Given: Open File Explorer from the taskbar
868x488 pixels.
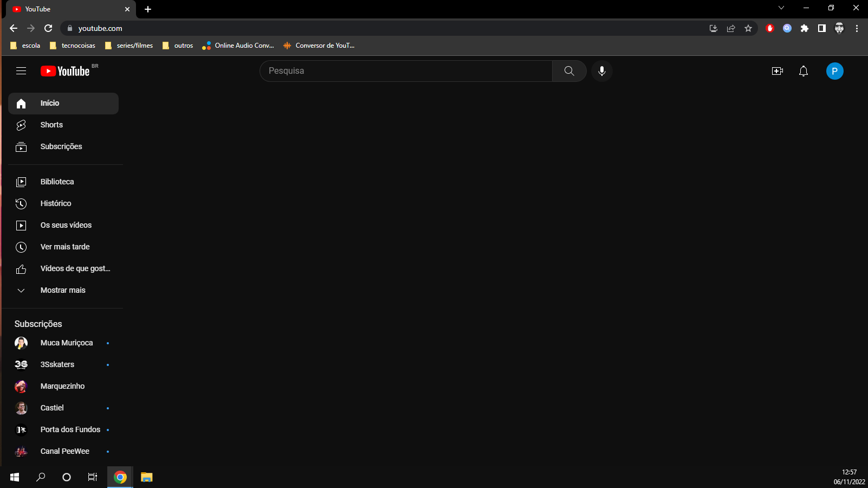Looking at the screenshot, I should point(147,477).
